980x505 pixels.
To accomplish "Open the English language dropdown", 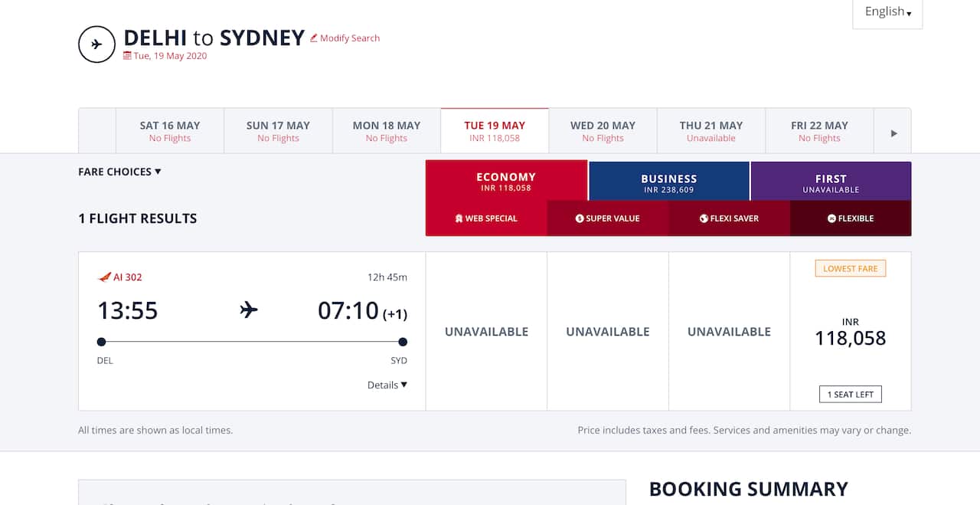I will point(887,12).
